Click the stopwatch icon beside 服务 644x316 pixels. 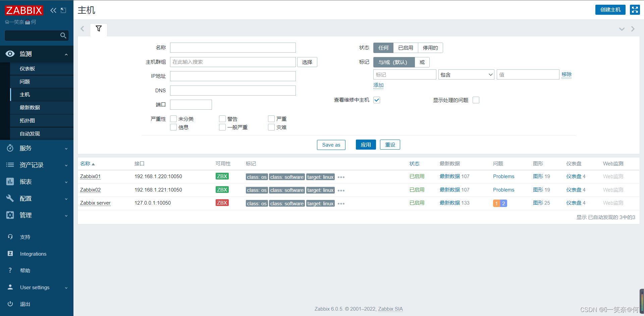coord(10,148)
